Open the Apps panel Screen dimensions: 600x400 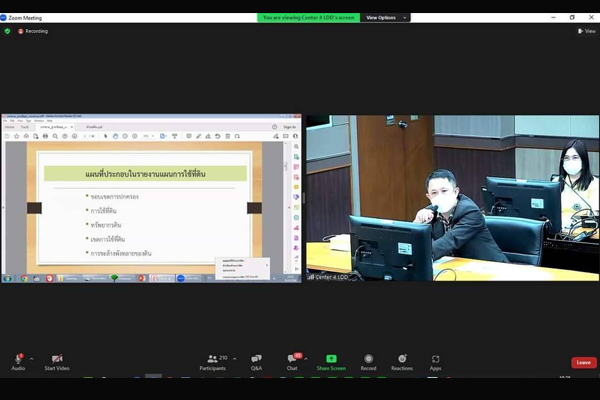coord(435,361)
